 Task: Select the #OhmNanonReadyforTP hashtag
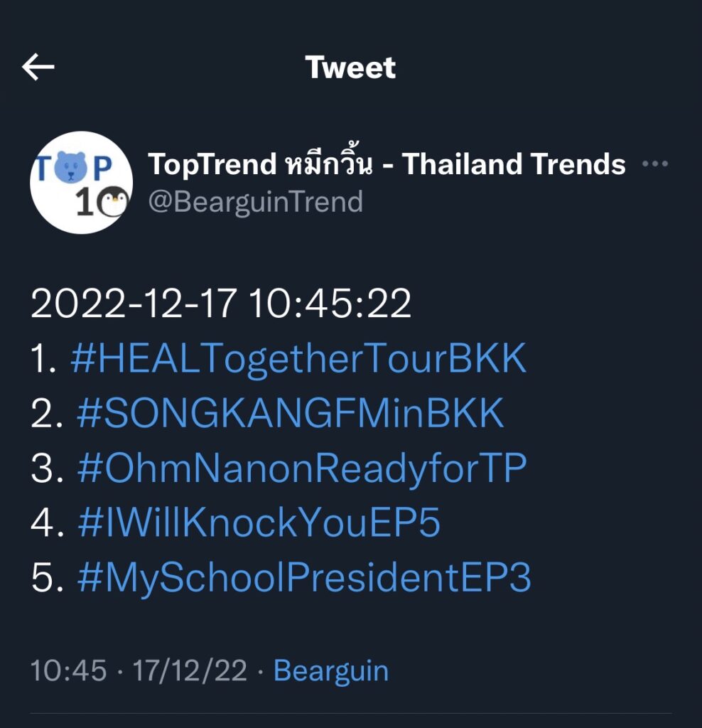[301, 469]
